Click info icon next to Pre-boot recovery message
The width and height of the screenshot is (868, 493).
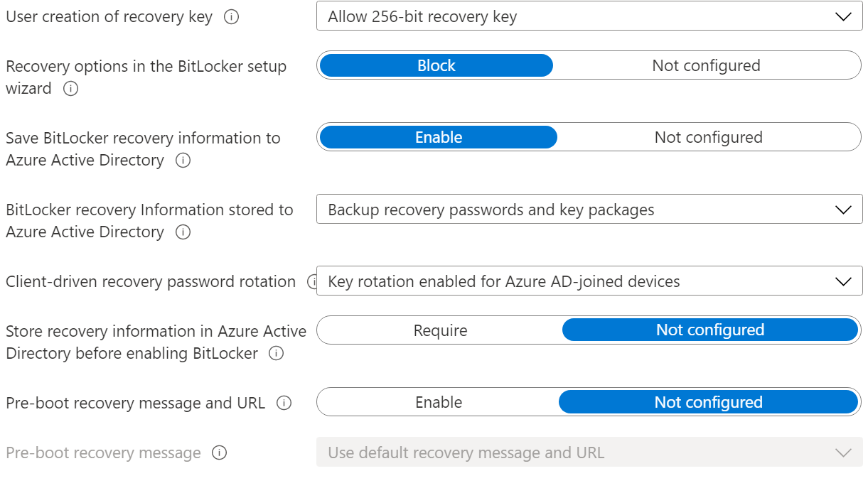(x=220, y=453)
